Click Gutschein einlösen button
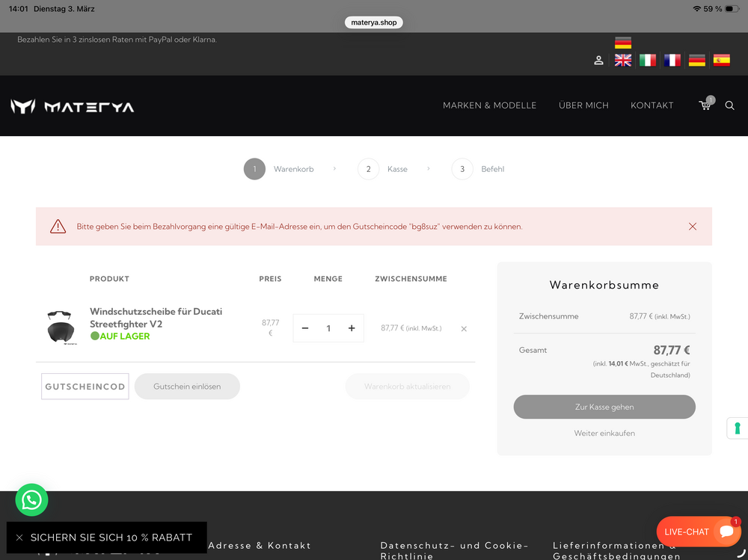 (x=187, y=387)
